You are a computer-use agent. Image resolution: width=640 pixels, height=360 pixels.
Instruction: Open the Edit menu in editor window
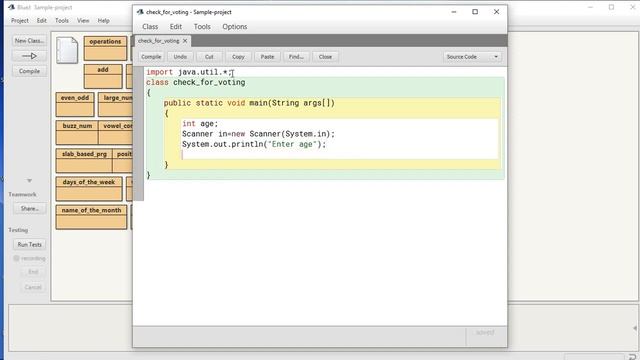pos(176,27)
